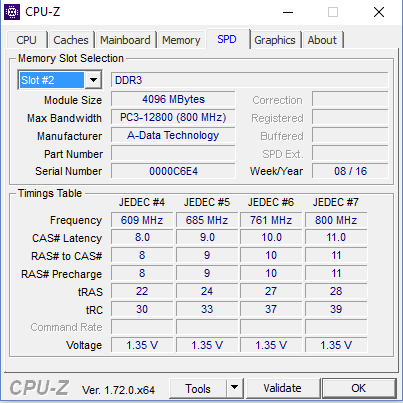Show the About tab
This screenshot has width=403, height=403.
[x=322, y=40]
